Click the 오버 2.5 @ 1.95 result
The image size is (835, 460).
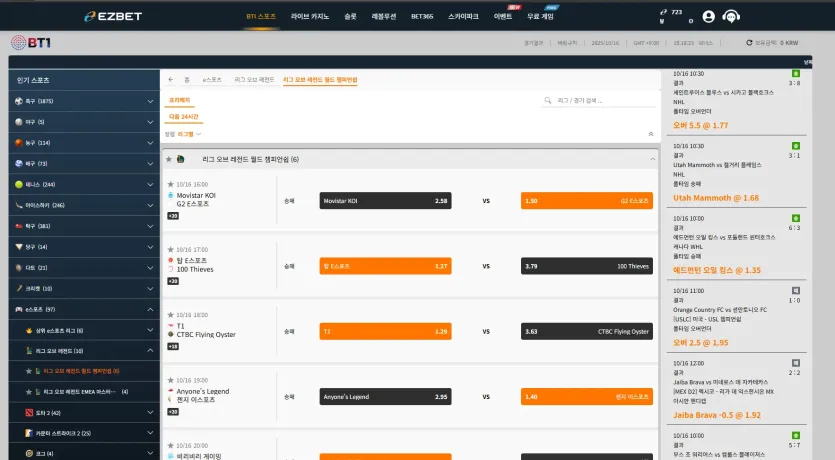pos(700,343)
